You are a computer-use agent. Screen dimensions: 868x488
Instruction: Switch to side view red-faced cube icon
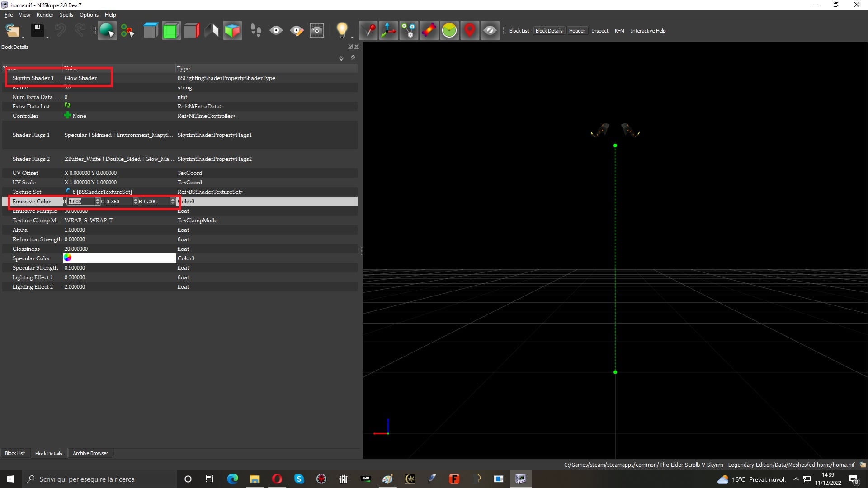coord(192,31)
